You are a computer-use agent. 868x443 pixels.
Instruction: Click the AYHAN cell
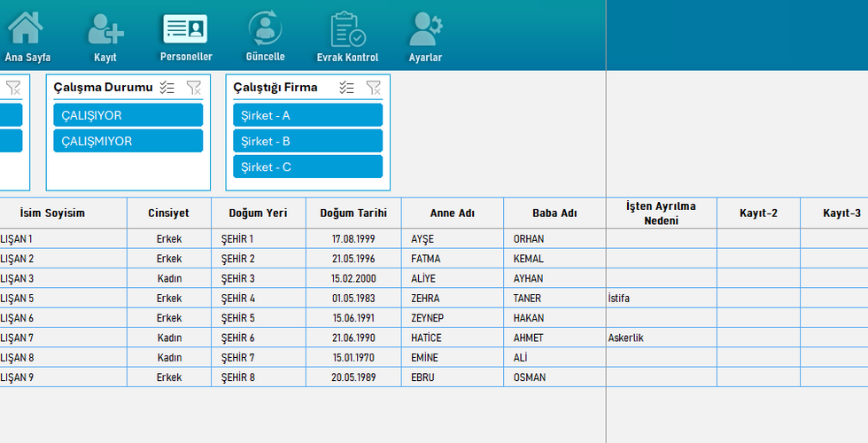pyautogui.click(x=554, y=278)
